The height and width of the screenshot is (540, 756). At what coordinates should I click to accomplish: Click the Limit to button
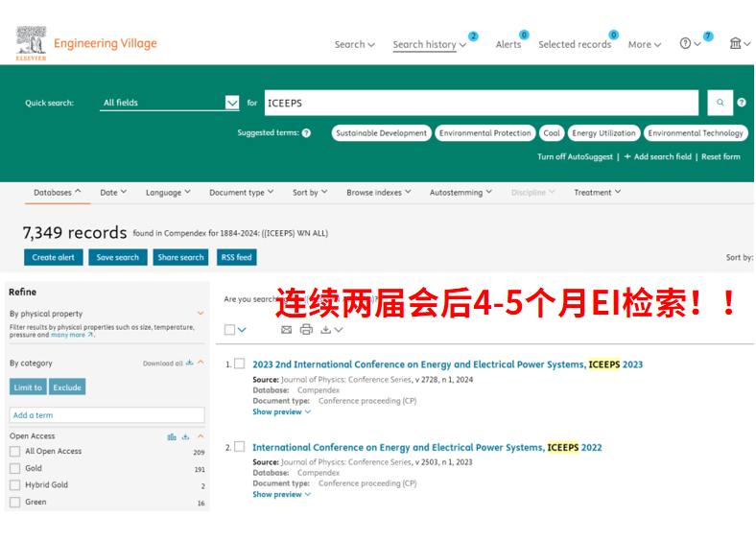coord(28,387)
